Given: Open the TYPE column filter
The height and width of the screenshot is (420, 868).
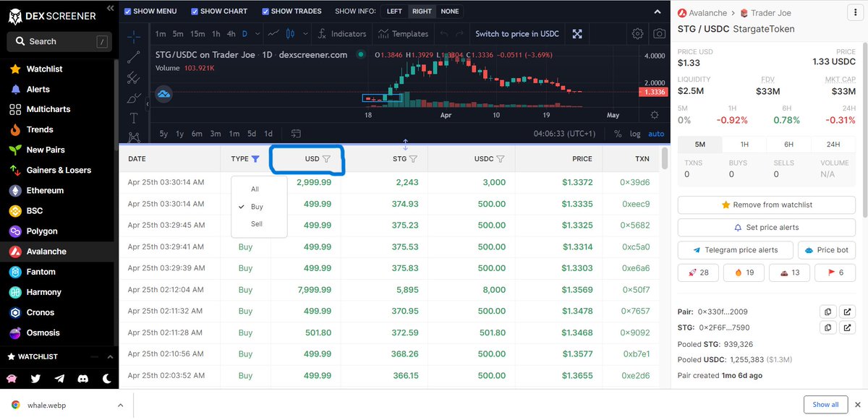Looking at the screenshot, I should click(x=255, y=159).
